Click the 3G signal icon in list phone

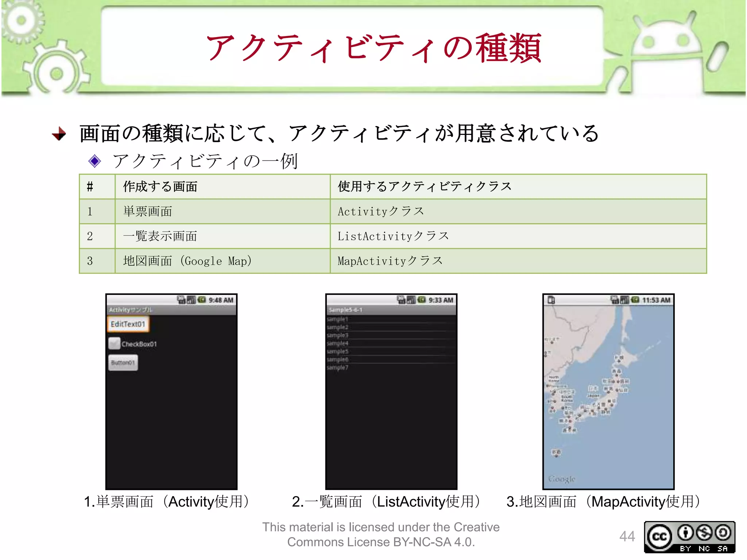[x=402, y=300]
